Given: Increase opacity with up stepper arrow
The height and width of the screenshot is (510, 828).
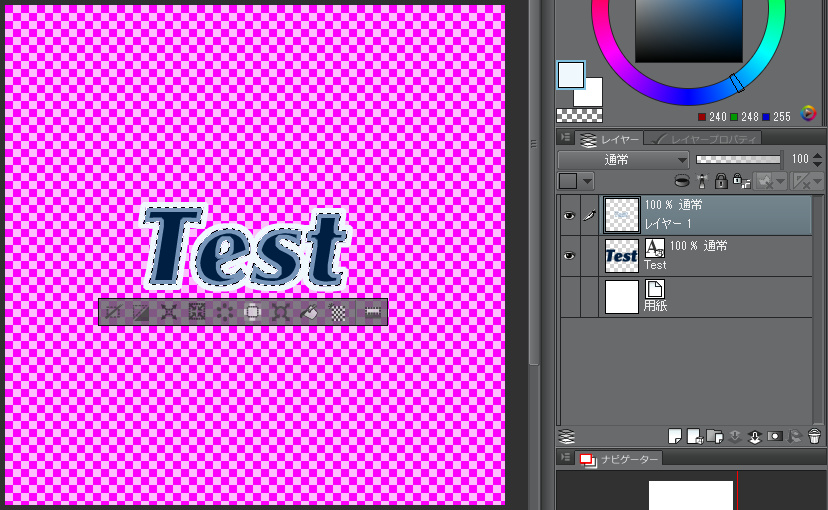Looking at the screenshot, I should click(x=817, y=155).
